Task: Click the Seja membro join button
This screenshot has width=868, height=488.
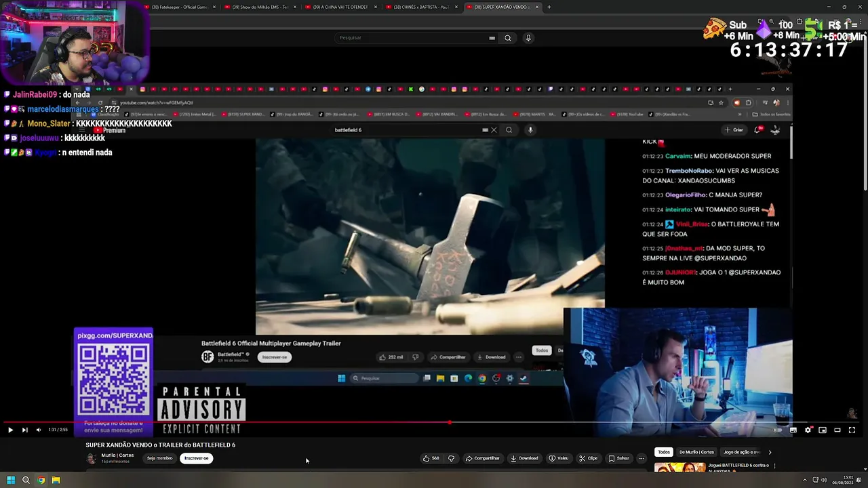Action: coord(160,458)
